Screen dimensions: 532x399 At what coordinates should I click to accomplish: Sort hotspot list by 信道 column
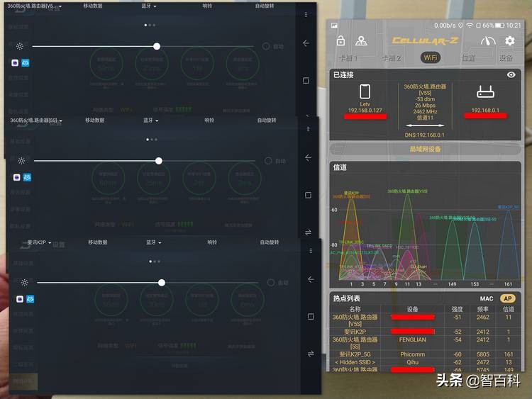(509, 309)
